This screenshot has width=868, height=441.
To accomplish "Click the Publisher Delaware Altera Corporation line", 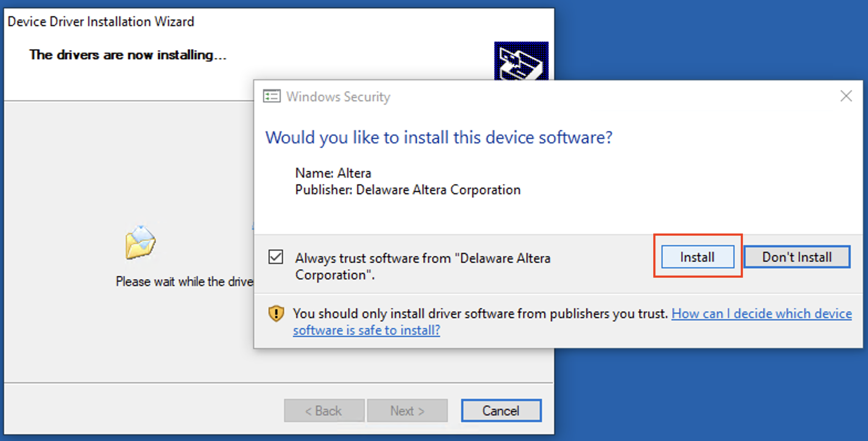I will point(407,190).
